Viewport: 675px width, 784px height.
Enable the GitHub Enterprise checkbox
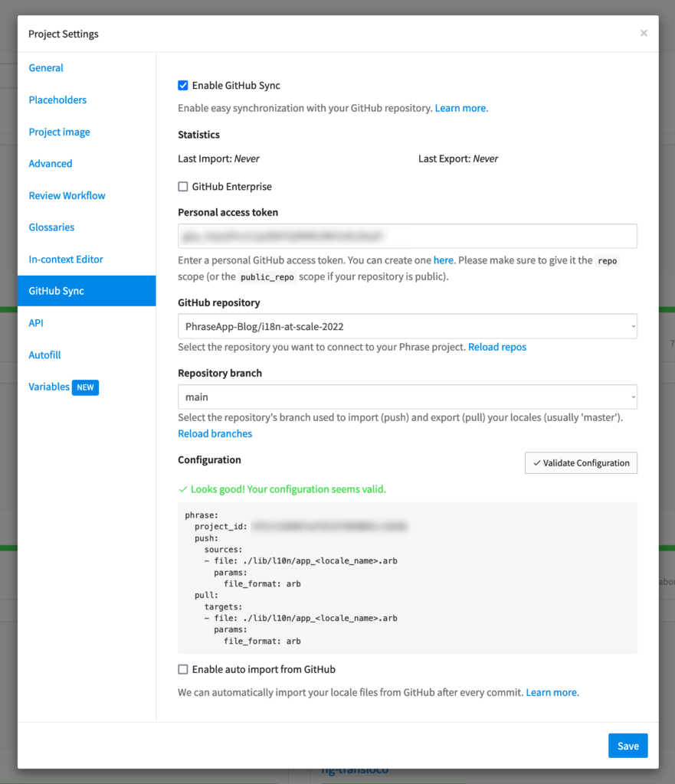183,186
